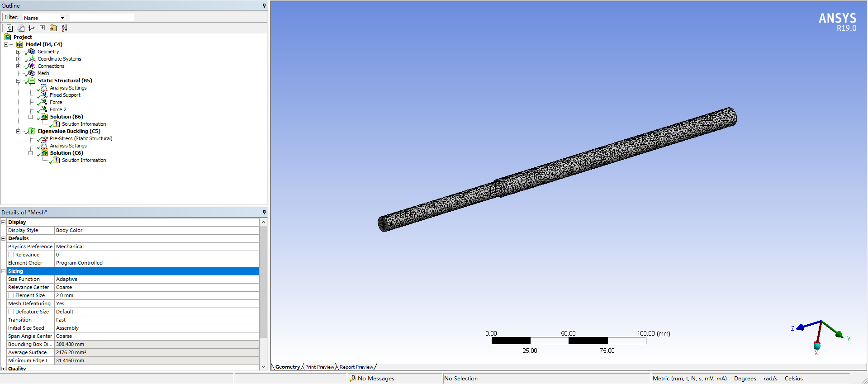This screenshot has height=384, width=868.
Task: Click the Physics Preference value Mechanical
Action: click(x=157, y=247)
